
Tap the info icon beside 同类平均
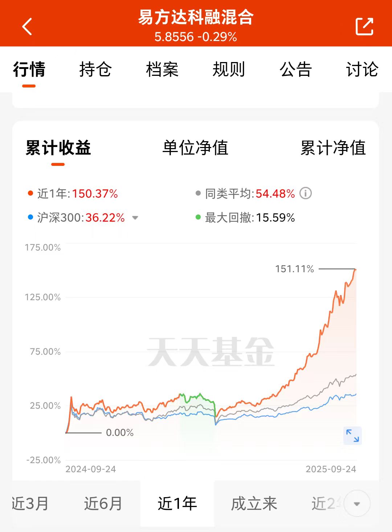(x=306, y=193)
